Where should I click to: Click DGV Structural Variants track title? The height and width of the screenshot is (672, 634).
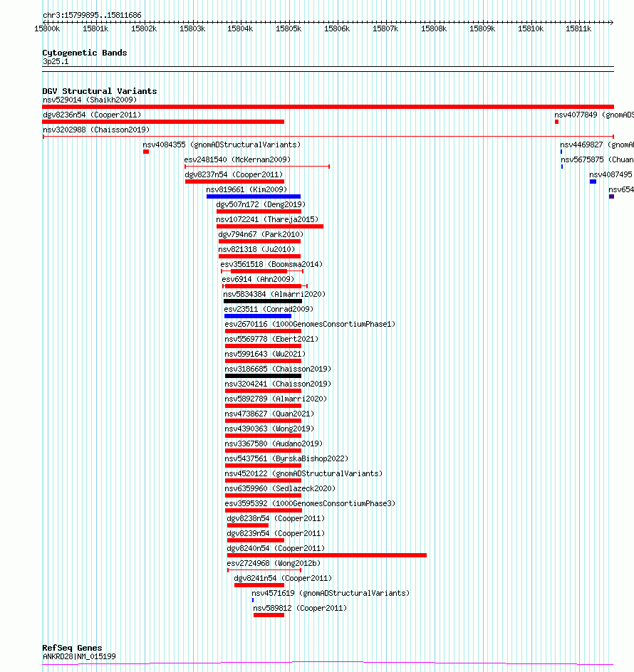[x=100, y=91]
